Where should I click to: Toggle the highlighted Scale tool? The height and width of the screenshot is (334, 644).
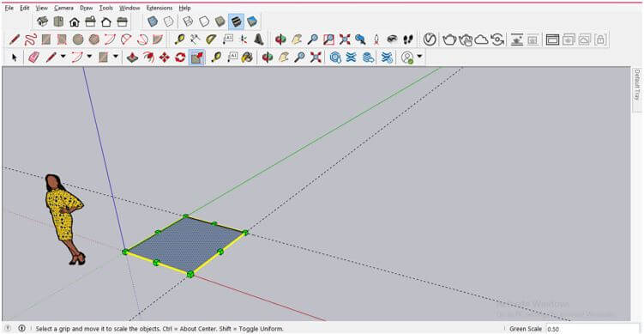click(x=196, y=58)
